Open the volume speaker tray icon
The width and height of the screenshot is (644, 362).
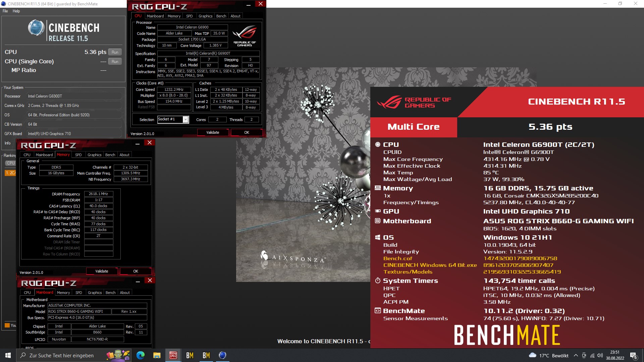600,355
